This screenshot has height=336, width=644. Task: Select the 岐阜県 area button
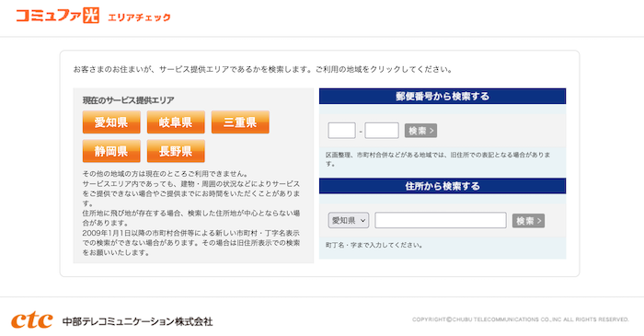click(x=176, y=122)
